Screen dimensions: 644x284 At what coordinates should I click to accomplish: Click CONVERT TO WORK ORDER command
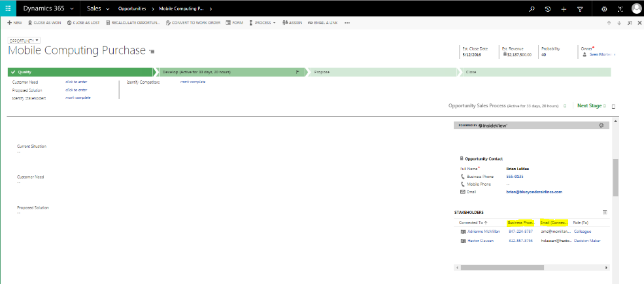point(193,23)
